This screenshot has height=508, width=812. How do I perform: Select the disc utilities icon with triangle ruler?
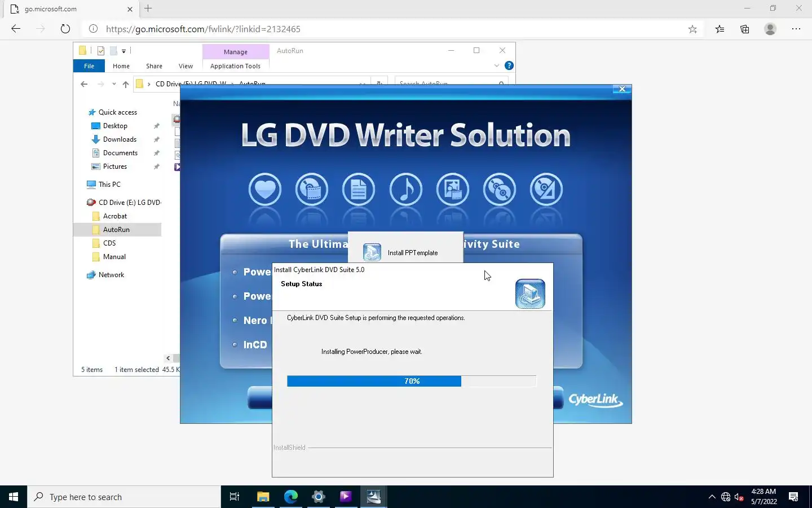[x=546, y=190]
